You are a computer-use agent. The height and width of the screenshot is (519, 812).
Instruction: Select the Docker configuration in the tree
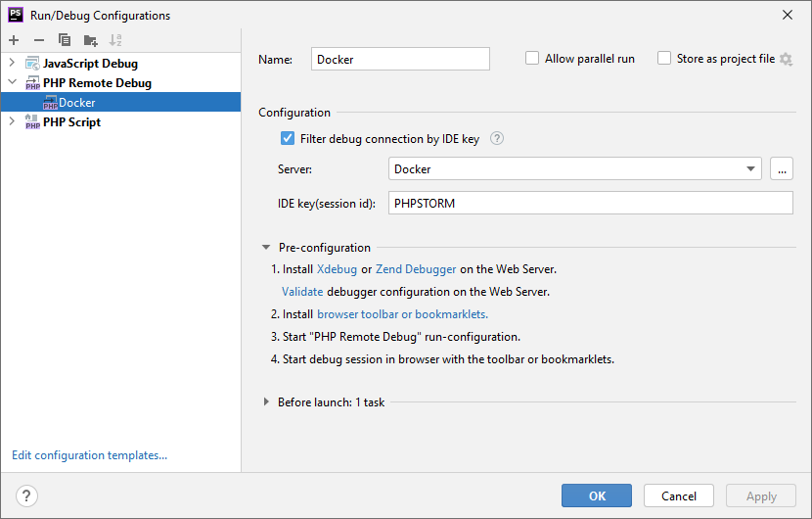pyautogui.click(x=76, y=103)
